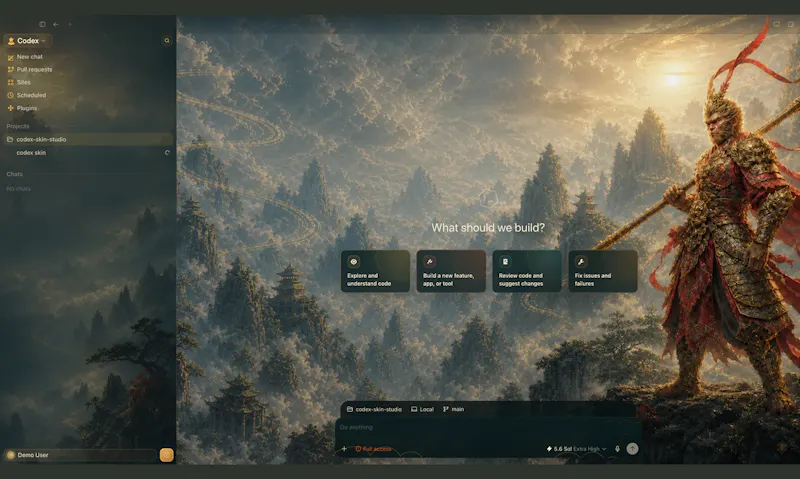Choose Build a new feature card
800x479 pixels.
(451, 271)
